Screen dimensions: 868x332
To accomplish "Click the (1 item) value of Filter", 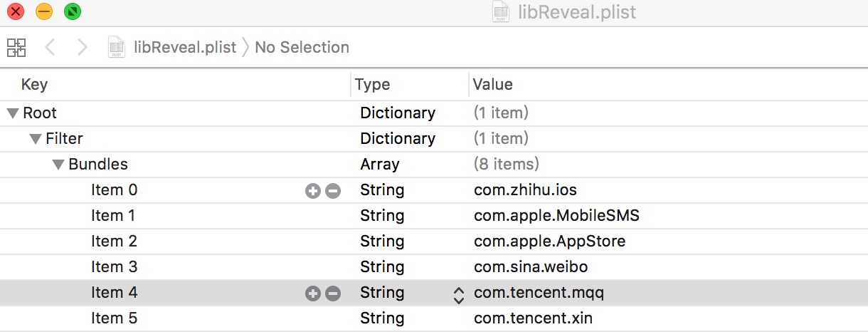I will (501, 139).
